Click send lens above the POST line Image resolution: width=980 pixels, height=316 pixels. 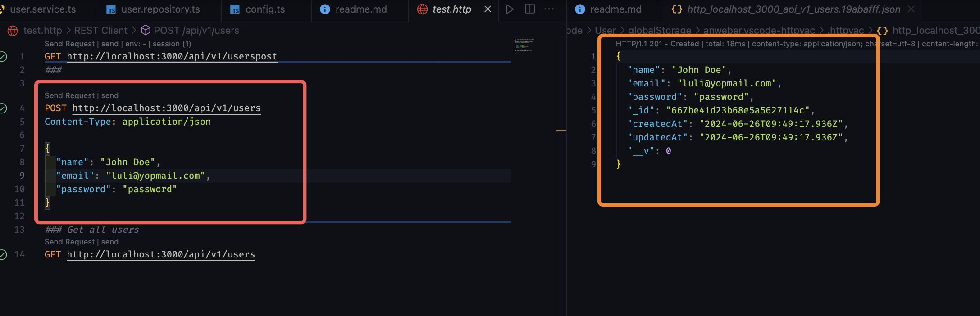click(x=110, y=95)
